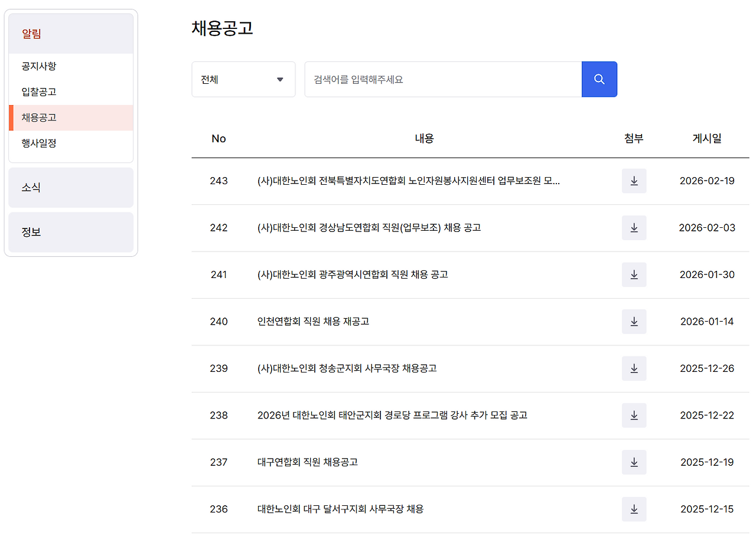Image resolution: width=756 pixels, height=536 pixels.
Task: Select 채용공고 in the sidebar
Action: click(x=71, y=117)
